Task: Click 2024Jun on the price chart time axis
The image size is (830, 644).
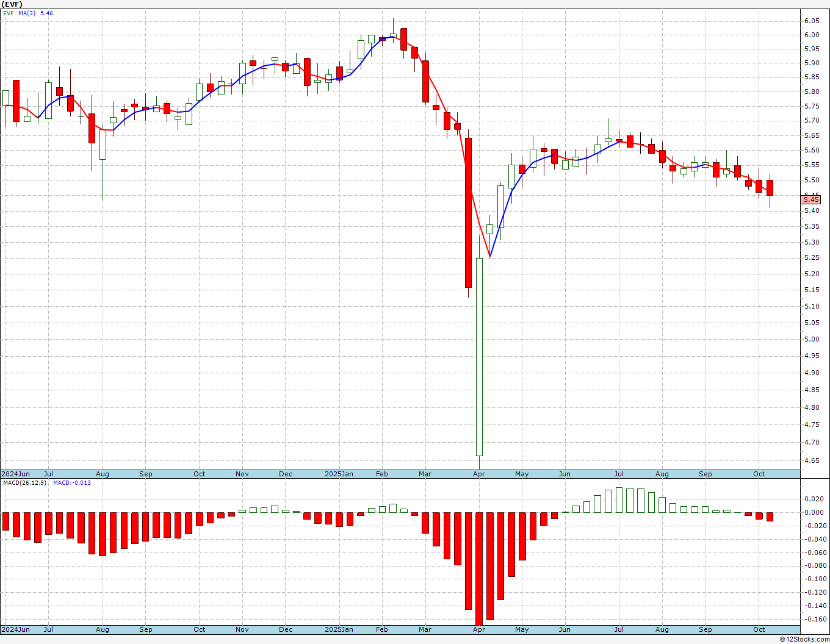Action: [x=15, y=474]
